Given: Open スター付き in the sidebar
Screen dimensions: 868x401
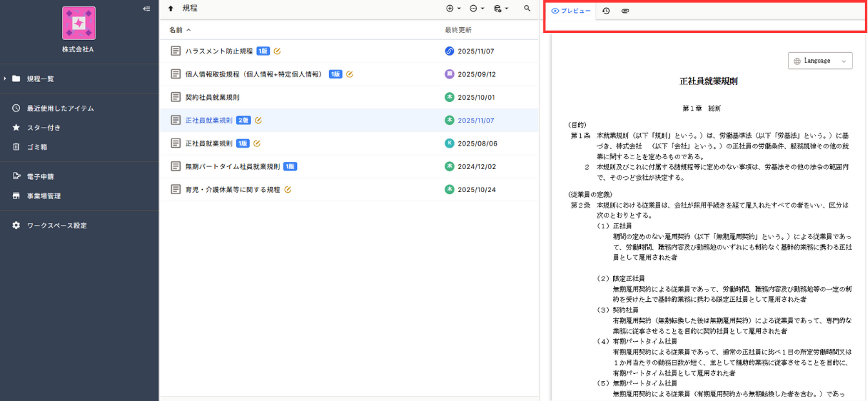Looking at the screenshot, I should coord(44,128).
